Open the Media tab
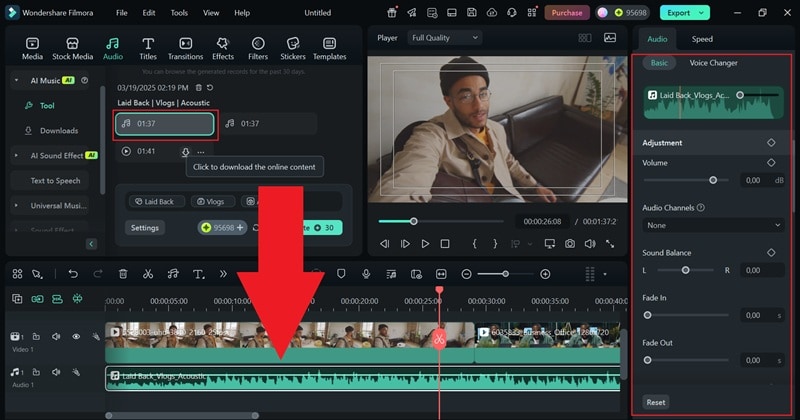Image resolution: width=800 pixels, height=420 pixels. pos(32,49)
